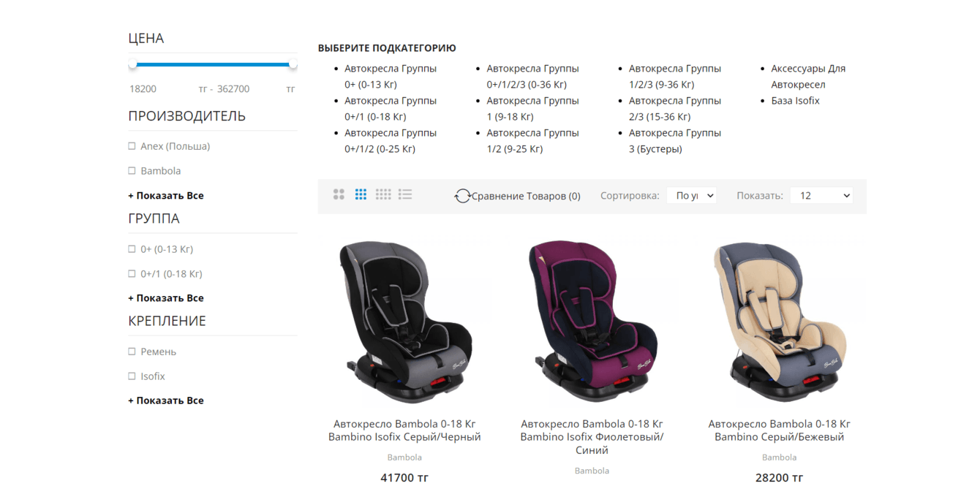The height and width of the screenshot is (486, 980).
Task: Switch to list view icon
Action: point(405,194)
